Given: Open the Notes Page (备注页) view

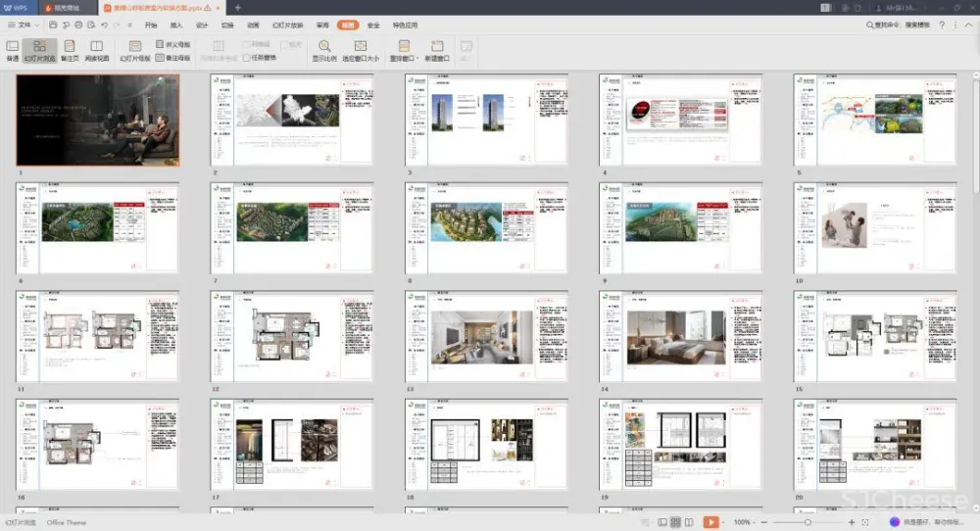Looking at the screenshot, I should [x=69, y=50].
